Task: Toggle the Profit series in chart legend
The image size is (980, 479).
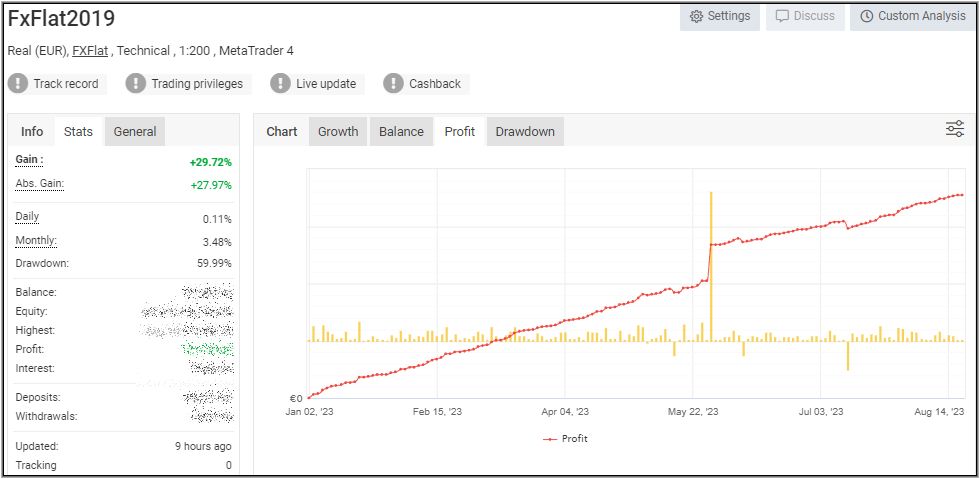Action: 565,438
